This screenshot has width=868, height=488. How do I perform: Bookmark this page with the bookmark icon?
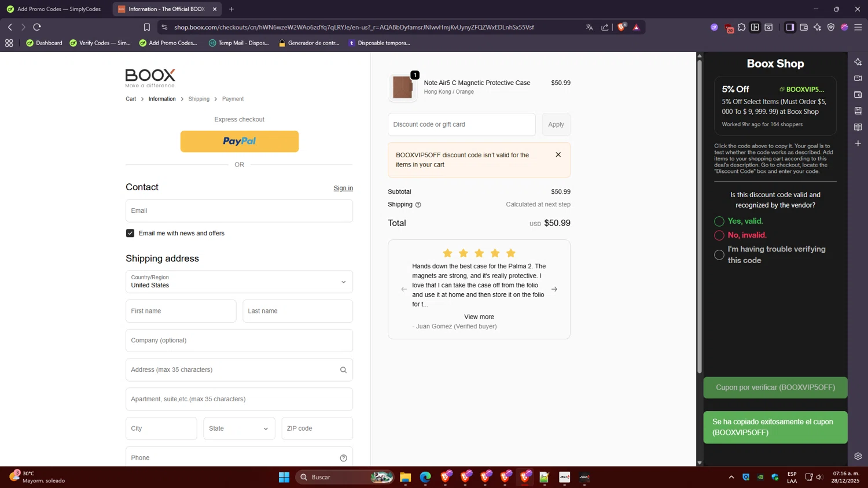(x=147, y=27)
